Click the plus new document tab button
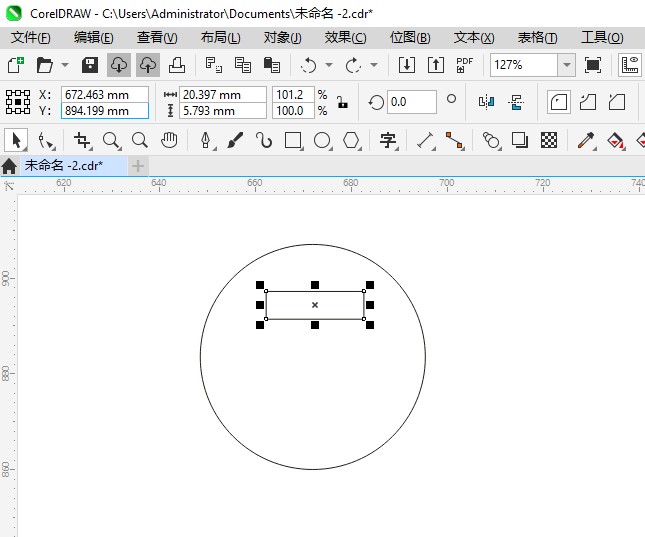This screenshot has width=645, height=537. (x=138, y=166)
